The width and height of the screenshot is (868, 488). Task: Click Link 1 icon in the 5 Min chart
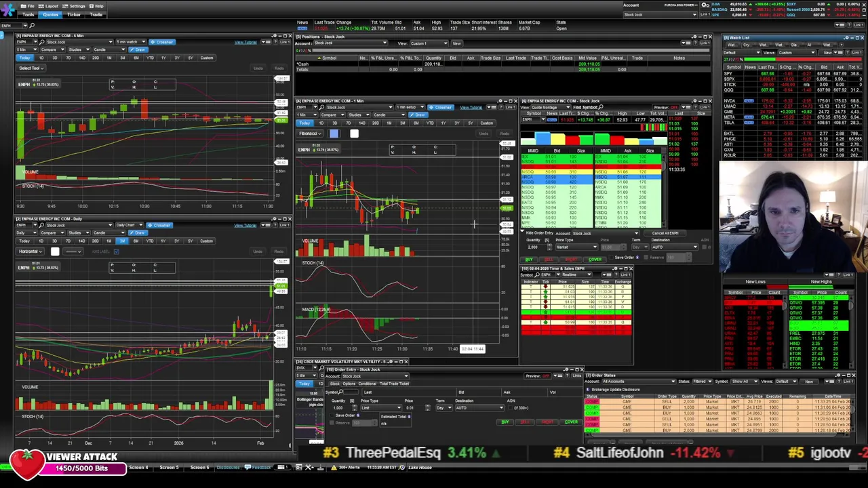point(285,42)
